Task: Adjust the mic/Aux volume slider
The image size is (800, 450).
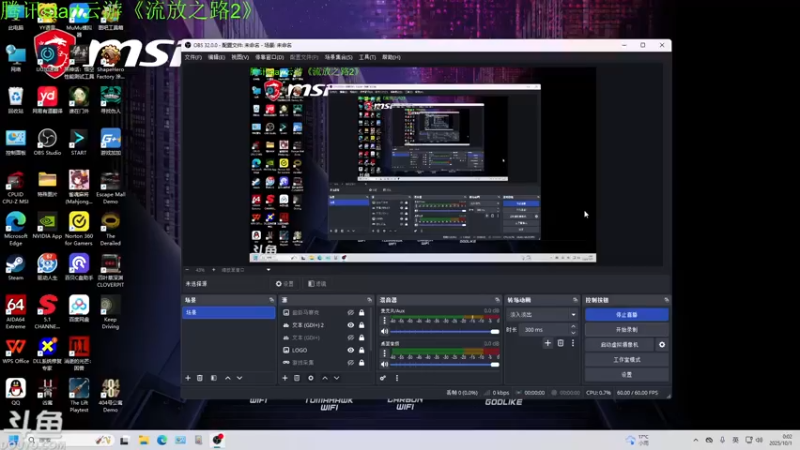Action: point(442,332)
